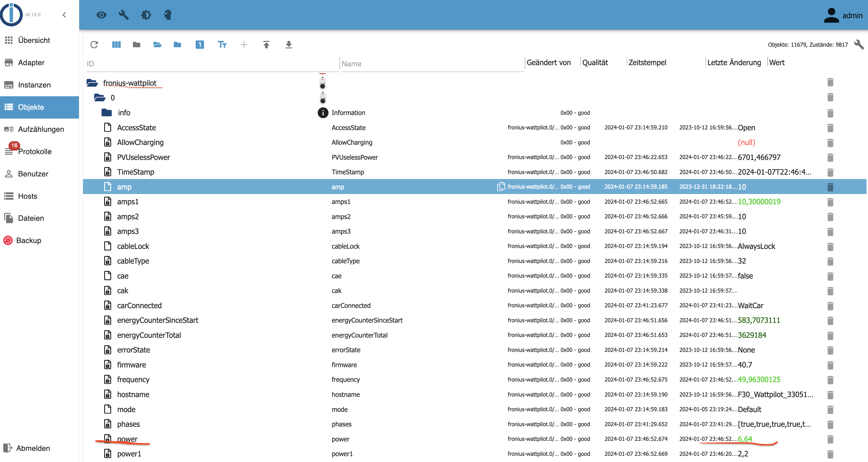Collapse the instance 0 folder
This screenshot has height=462, width=868.
click(x=100, y=98)
